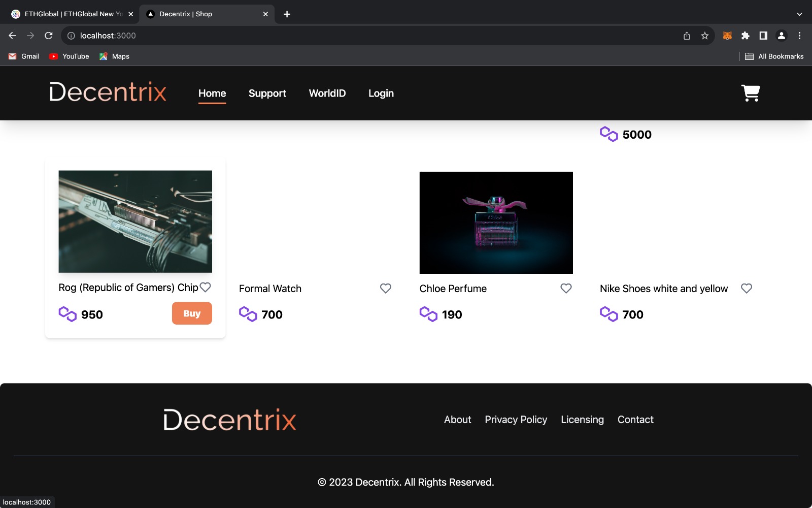Open the Gmail bookmark
Screen dimensions: 812x508
pyautogui.click(x=24, y=56)
